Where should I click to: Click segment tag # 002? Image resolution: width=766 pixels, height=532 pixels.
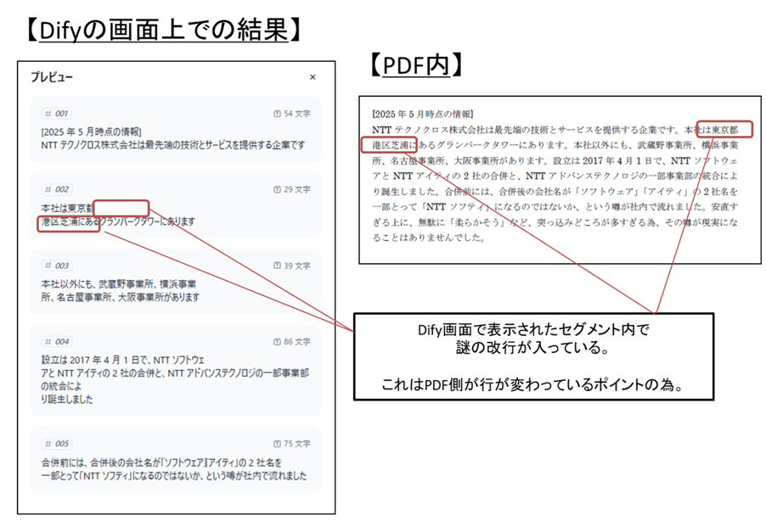point(57,189)
